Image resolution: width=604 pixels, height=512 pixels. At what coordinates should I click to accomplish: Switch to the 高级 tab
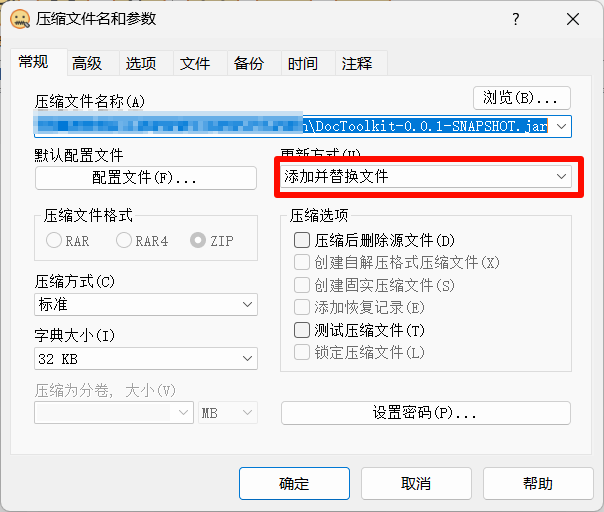pyautogui.click(x=87, y=63)
